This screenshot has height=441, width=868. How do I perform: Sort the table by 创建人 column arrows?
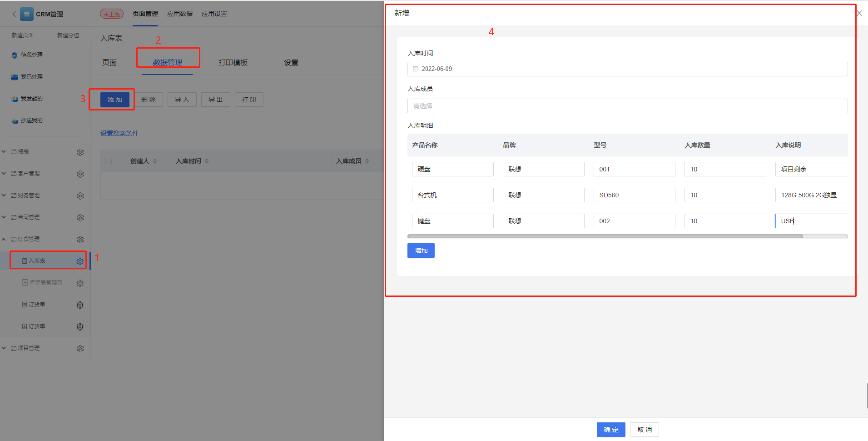tap(155, 161)
